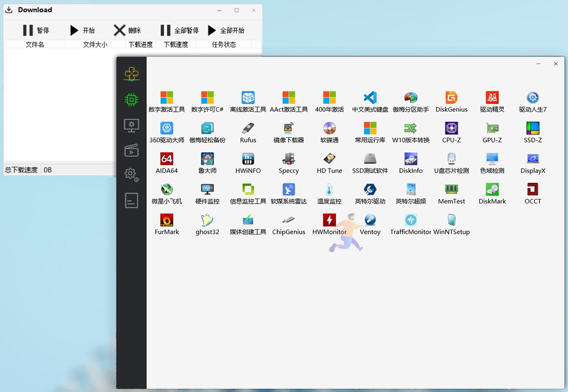The height and width of the screenshot is (392, 568).
Task: Launch the AAct激活工具 icon
Action: (289, 102)
